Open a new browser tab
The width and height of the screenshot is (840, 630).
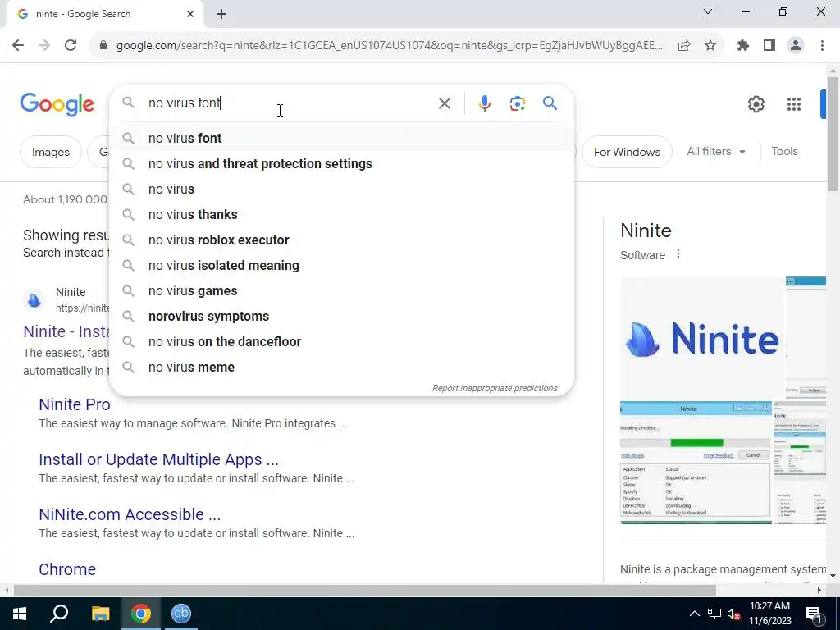click(221, 14)
